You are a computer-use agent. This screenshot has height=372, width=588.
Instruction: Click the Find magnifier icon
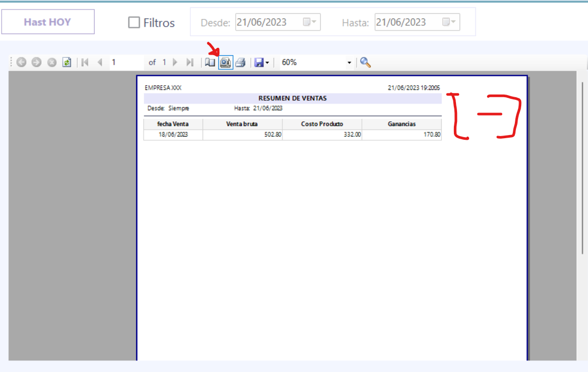click(x=366, y=63)
